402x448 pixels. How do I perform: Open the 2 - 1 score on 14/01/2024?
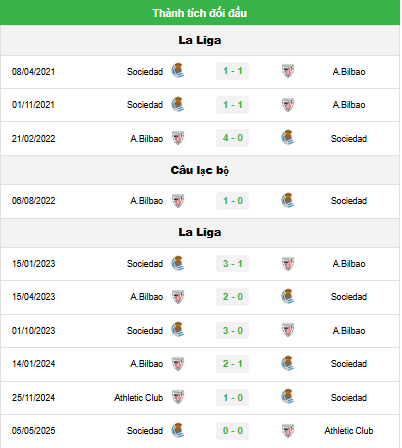click(x=232, y=364)
